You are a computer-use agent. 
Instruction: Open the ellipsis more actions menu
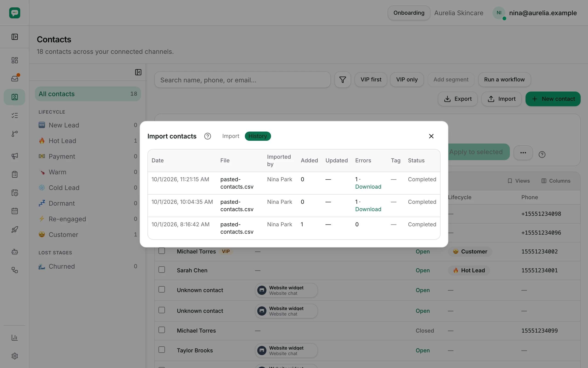tap(523, 153)
